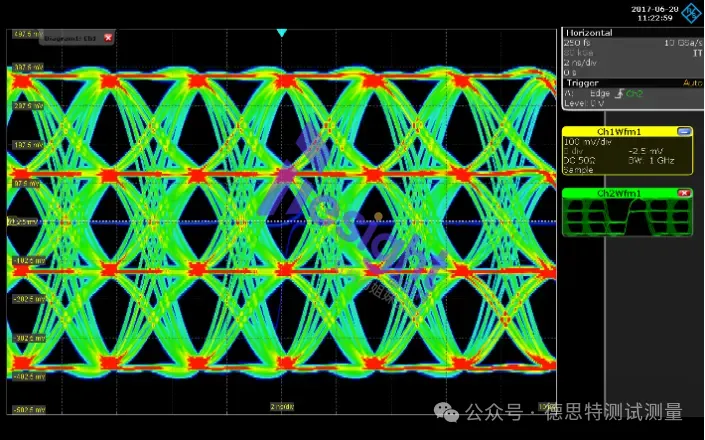Click the 100 mV/div vertical scale
705x440 pixels.
point(587,142)
